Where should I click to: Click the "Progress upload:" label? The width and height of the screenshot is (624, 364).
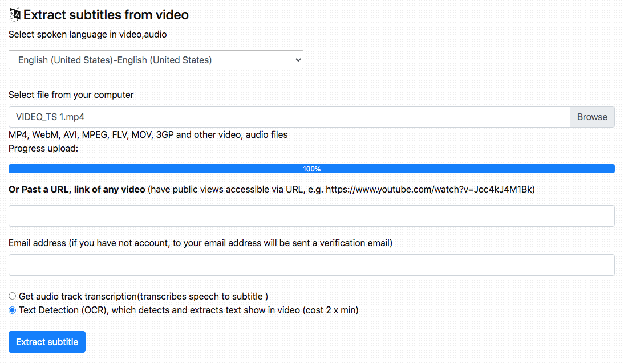click(x=43, y=149)
